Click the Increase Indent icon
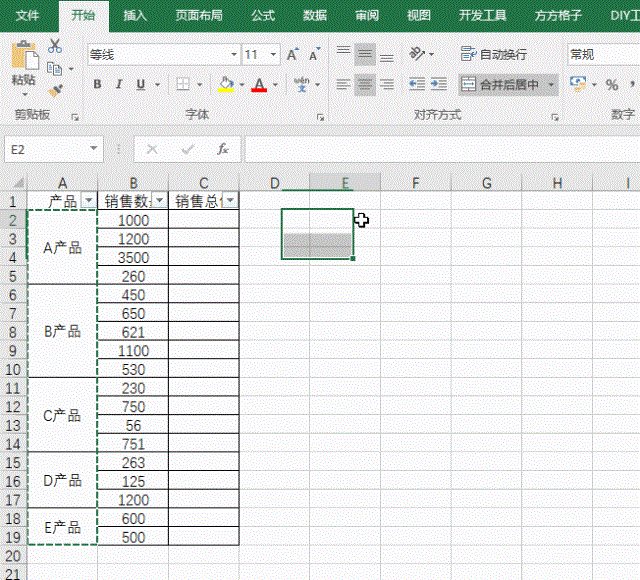 coord(439,85)
